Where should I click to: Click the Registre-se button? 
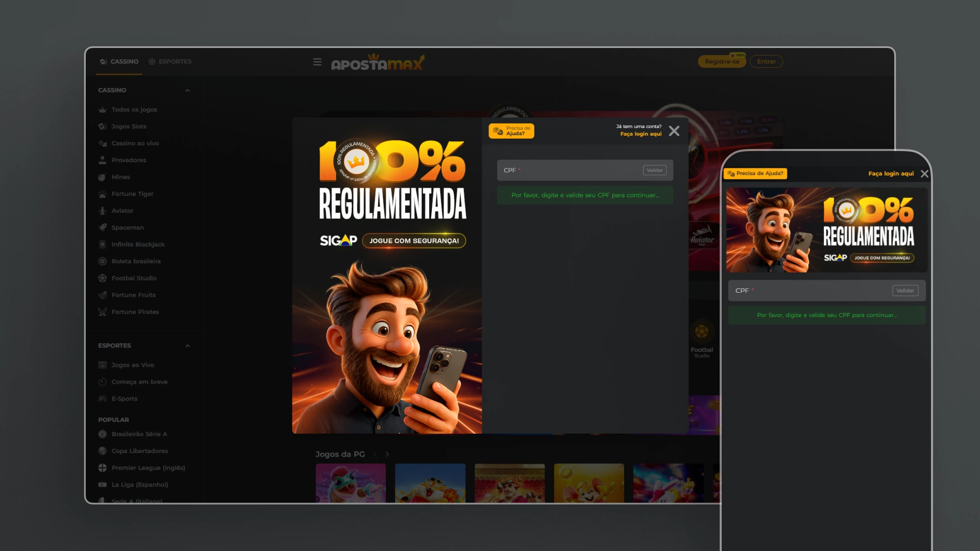click(x=721, y=62)
